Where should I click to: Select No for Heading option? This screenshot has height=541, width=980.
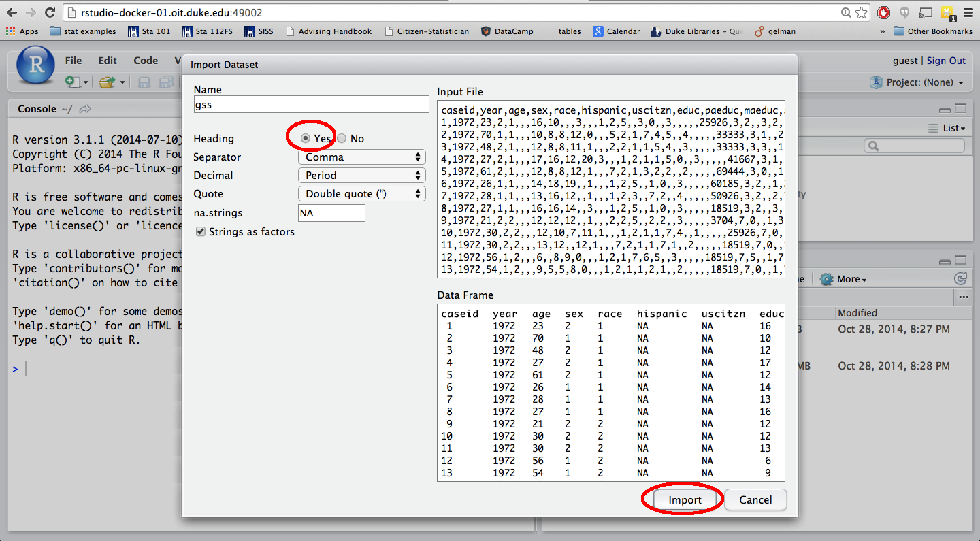click(342, 138)
